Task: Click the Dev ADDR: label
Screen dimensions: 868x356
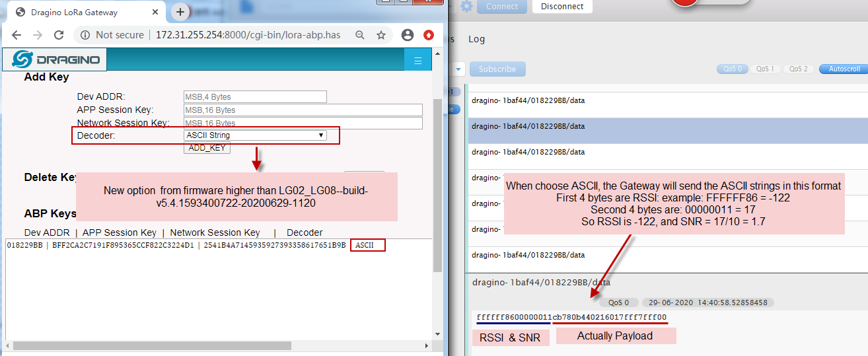Action: tap(101, 97)
